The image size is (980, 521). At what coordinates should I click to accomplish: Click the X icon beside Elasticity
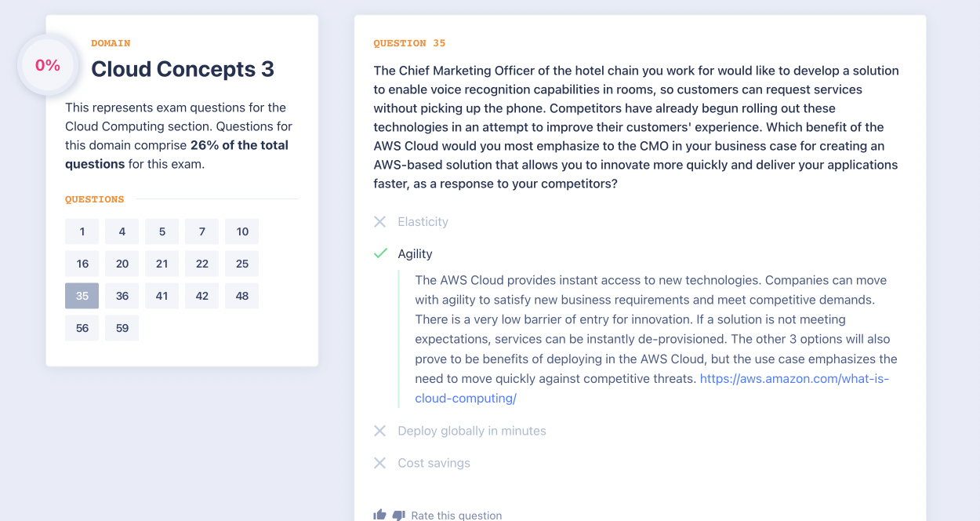click(380, 222)
